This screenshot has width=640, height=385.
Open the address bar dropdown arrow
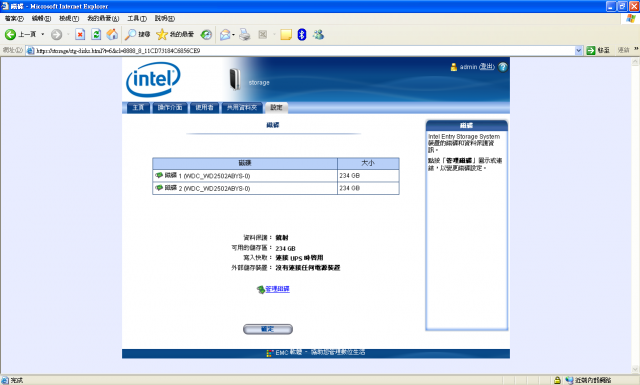(x=578, y=51)
